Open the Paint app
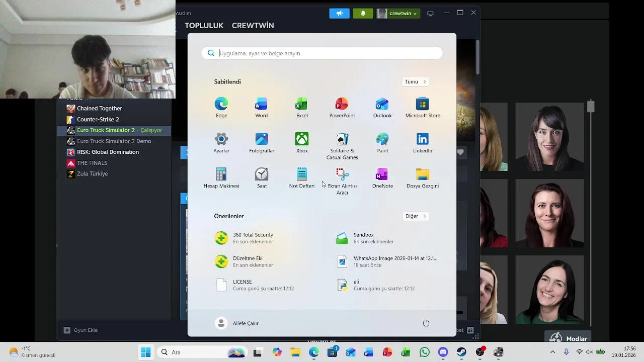 [x=382, y=143]
